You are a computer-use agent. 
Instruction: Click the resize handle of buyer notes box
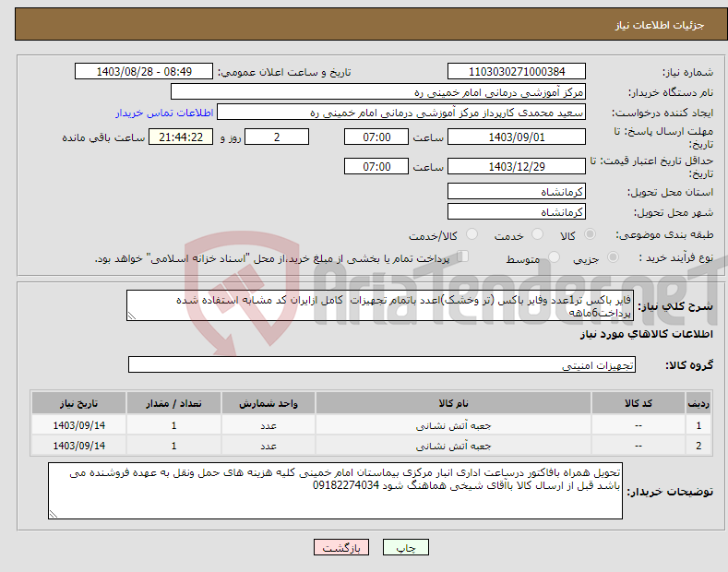pyautogui.click(x=54, y=514)
